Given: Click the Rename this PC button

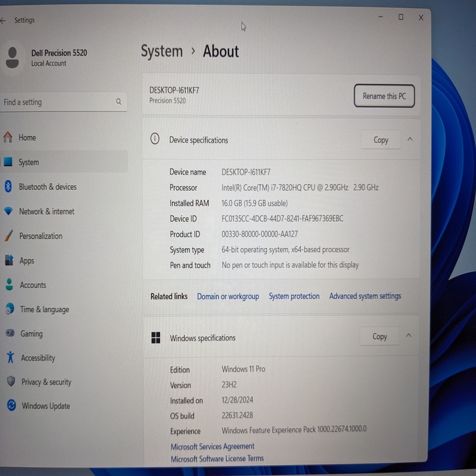Looking at the screenshot, I should point(384,96).
